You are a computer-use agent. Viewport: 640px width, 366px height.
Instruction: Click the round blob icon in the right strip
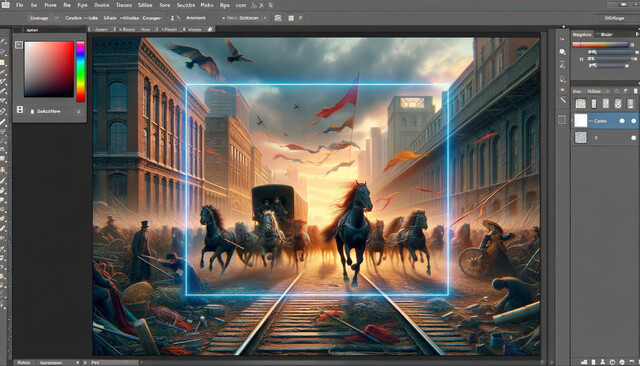point(562,52)
